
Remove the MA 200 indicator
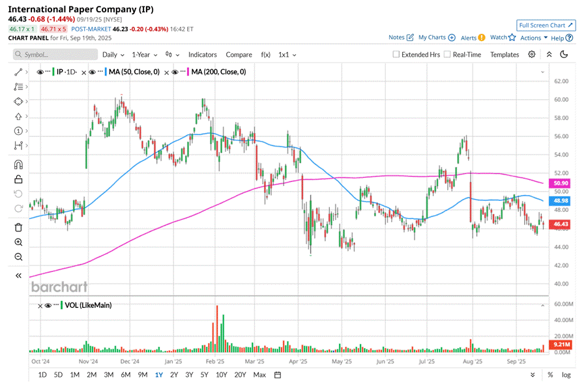166,73
